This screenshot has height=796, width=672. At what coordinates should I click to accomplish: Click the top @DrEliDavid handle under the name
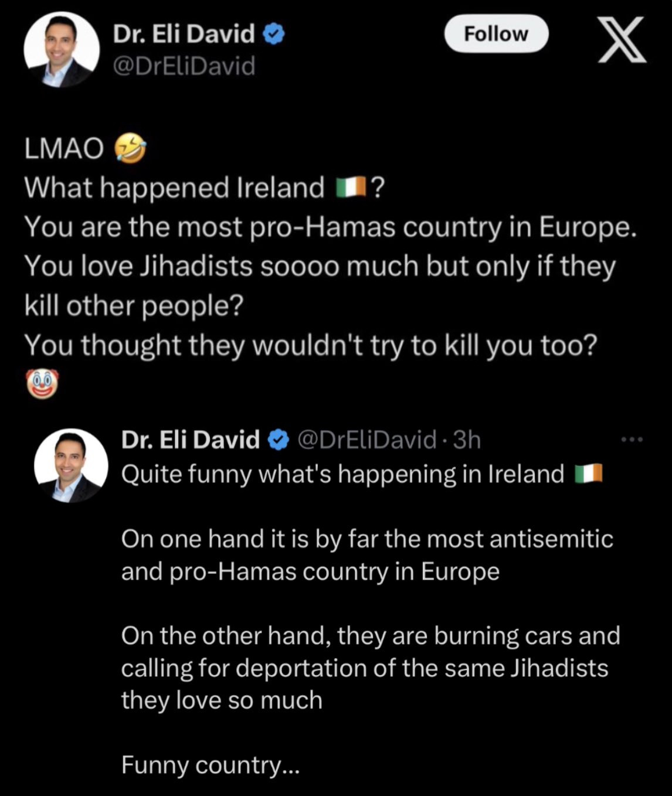click(x=184, y=66)
